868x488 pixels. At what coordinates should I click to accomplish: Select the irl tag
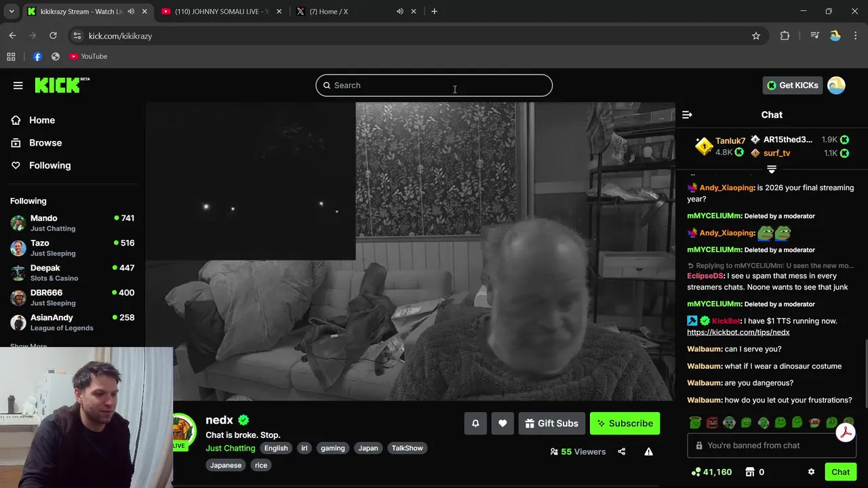(x=304, y=448)
